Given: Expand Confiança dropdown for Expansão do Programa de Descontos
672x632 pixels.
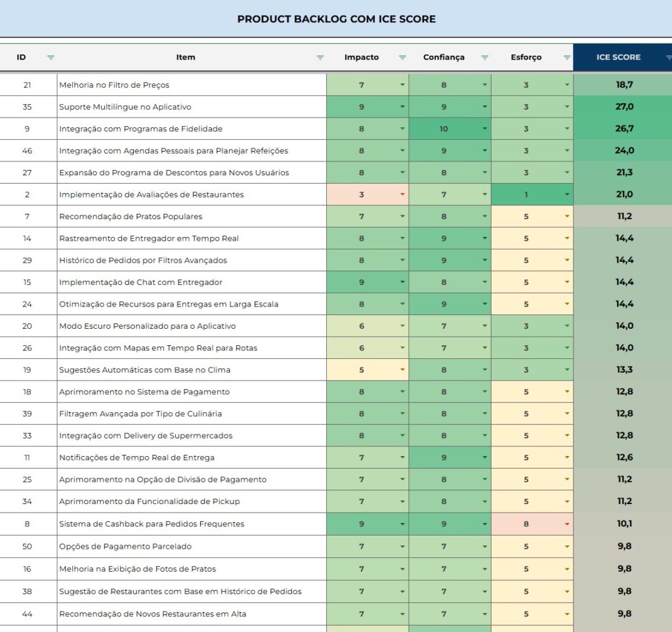Looking at the screenshot, I should (484, 173).
